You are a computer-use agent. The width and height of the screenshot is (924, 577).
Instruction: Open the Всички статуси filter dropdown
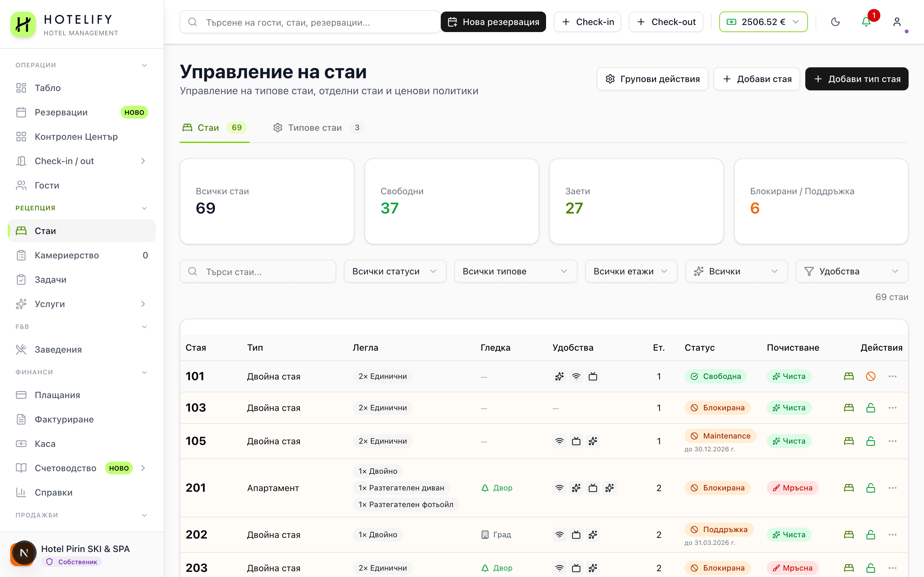[x=395, y=271]
